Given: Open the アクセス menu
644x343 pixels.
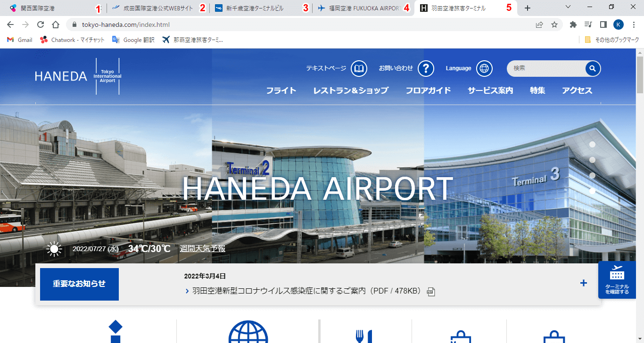Looking at the screenshot, I should tap(577, 90).
